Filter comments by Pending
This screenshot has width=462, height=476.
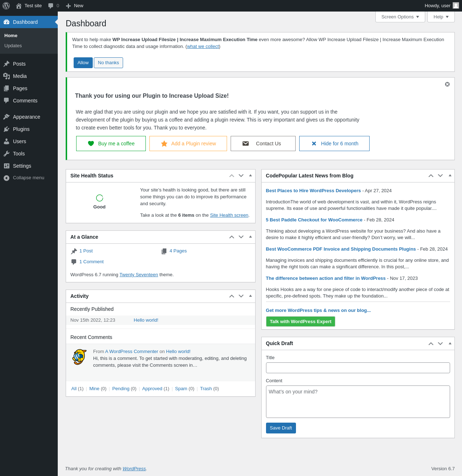pos(121,389)
